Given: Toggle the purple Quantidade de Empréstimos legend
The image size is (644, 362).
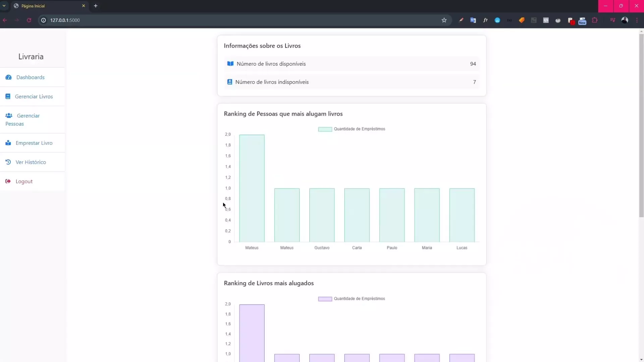Looking at the screenshot, I should click(x=352, y=299).
